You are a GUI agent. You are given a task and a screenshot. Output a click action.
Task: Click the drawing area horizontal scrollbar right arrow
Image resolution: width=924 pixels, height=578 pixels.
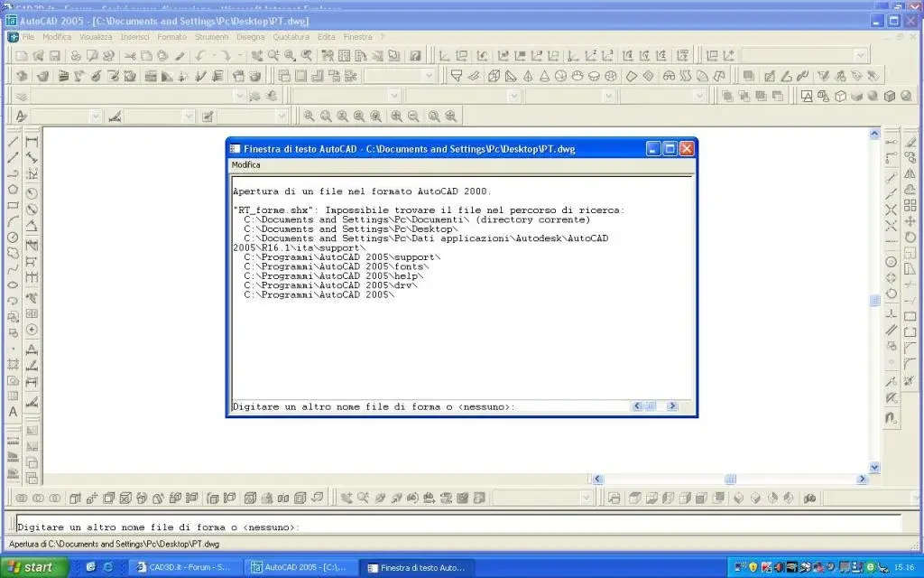pos(862,479)
